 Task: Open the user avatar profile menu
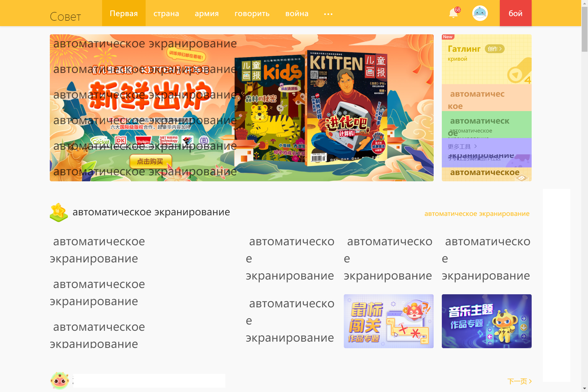480,13
